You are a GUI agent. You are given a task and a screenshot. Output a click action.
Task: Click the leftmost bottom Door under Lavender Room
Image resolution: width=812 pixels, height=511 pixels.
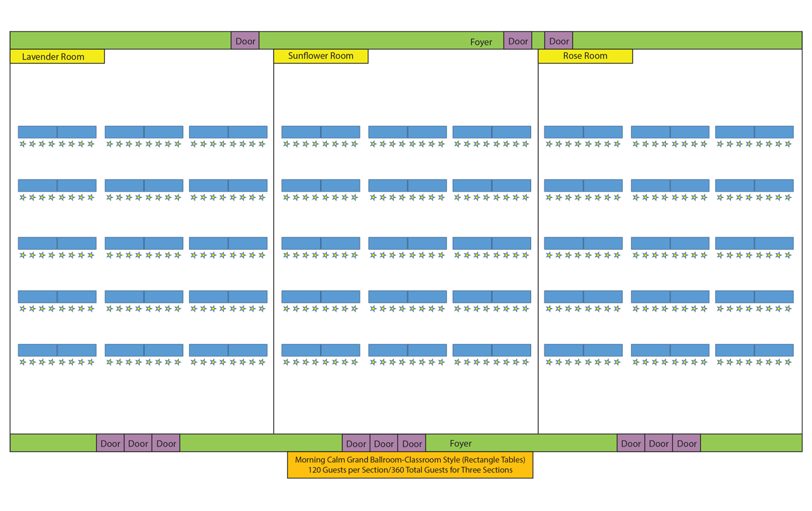pyautogui.click(x=110, y=443)
